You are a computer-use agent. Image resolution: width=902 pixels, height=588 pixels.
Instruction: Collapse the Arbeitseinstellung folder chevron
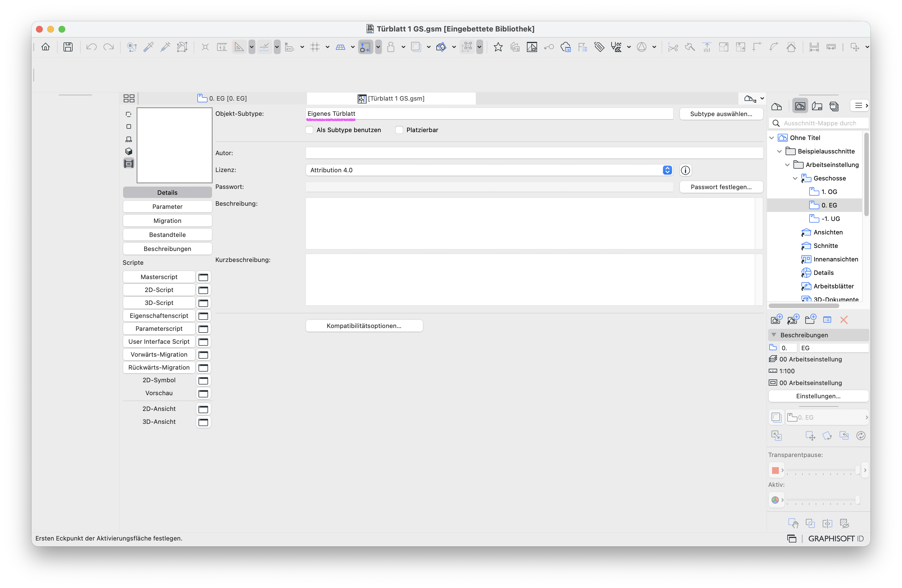click(787, 165)
